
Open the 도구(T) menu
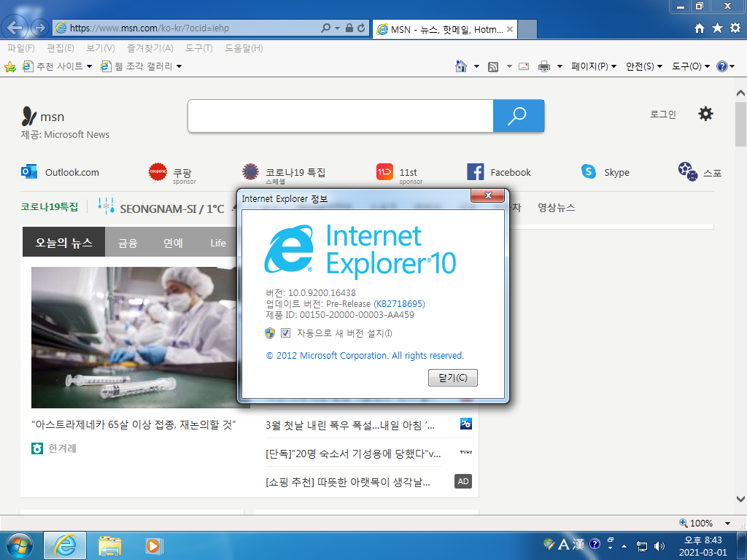click(x=198, y=48)
